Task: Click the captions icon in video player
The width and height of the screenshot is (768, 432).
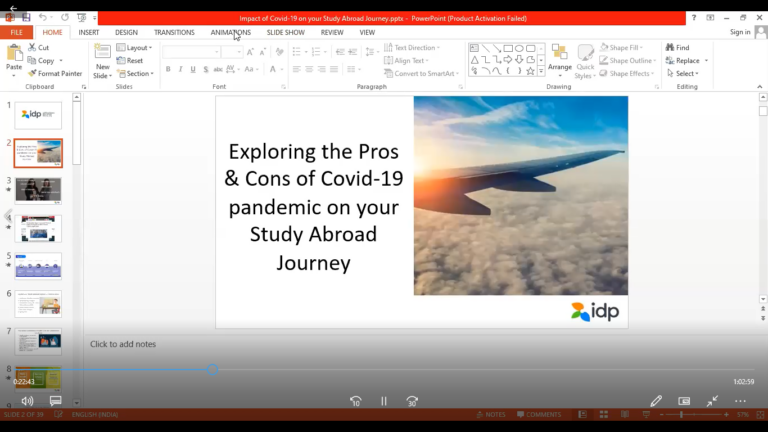Action: (x=55, y=401)
